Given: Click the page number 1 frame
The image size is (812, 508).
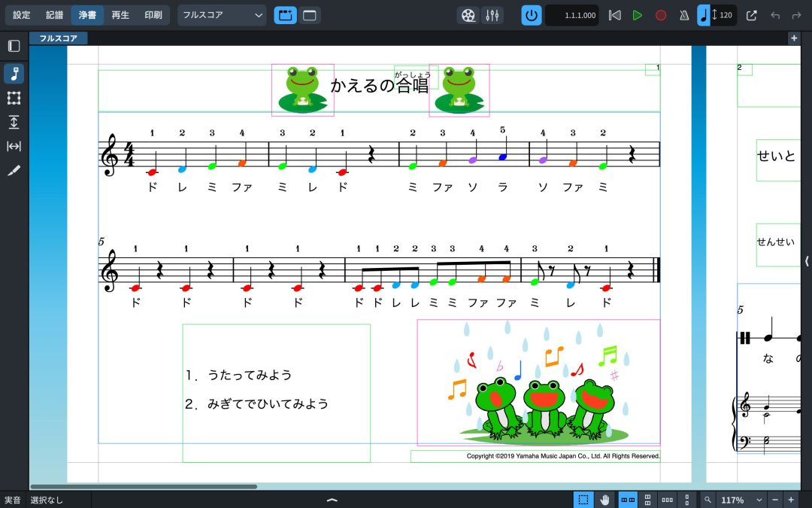Looking at the screenshot, I should [x=653, y=69].
